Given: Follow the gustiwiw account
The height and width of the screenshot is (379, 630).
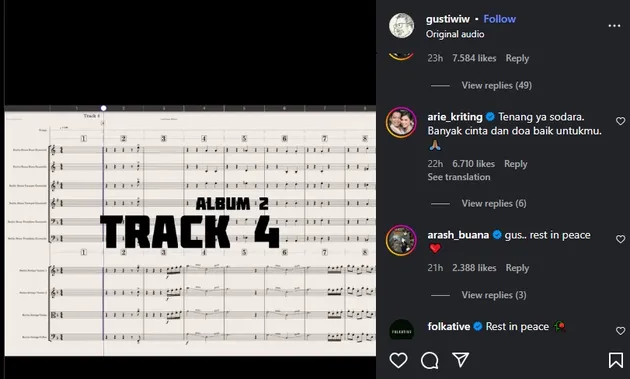Looking at the screenshot, I should pos(499,19).
